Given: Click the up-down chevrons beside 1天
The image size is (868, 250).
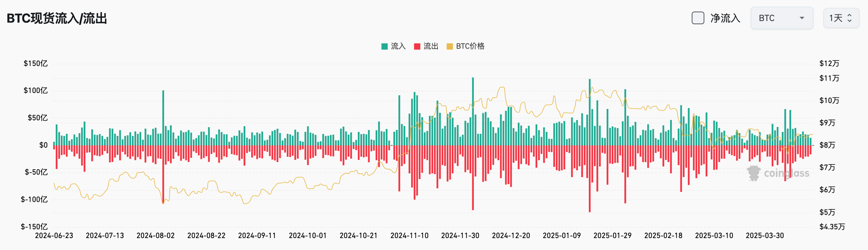Looking at the screenshot, I should click(x=849, y=18).
